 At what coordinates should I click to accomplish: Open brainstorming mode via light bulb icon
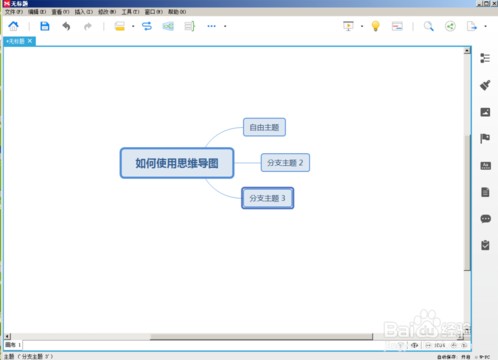tap(376, 26)
